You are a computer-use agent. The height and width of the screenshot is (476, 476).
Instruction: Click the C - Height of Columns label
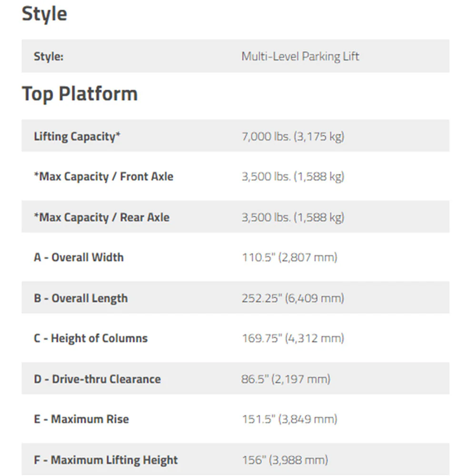click(x=91, y=338)
